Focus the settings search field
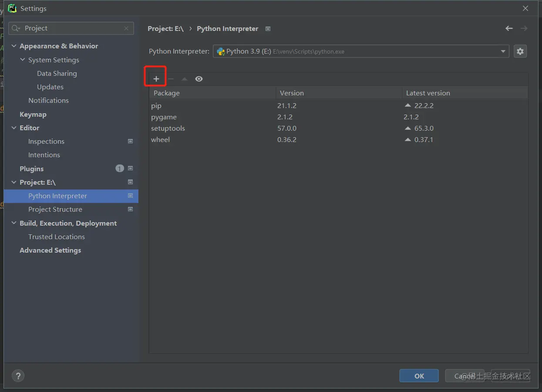The width and height of the screenshot is (542, 392). coord(71,28)
